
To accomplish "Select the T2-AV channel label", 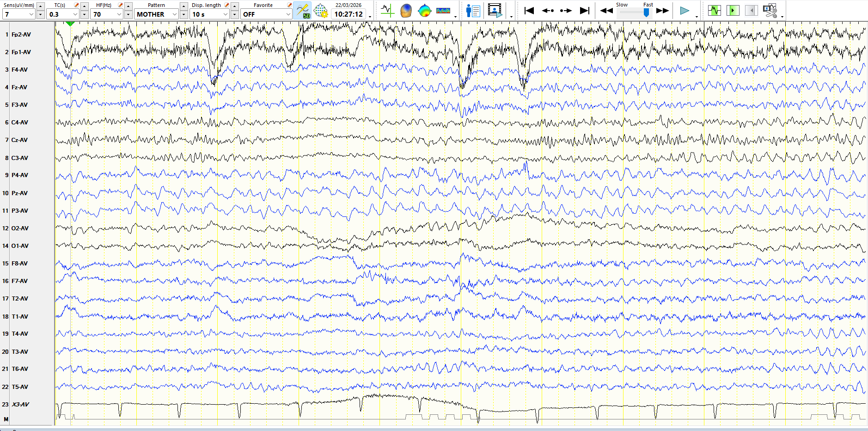I will [x=20, y=299].
